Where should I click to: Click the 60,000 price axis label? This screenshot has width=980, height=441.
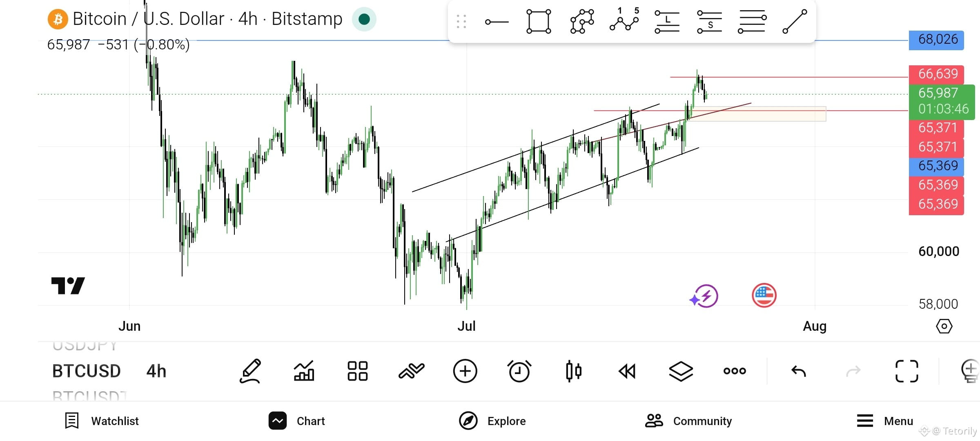pos(939,252)
